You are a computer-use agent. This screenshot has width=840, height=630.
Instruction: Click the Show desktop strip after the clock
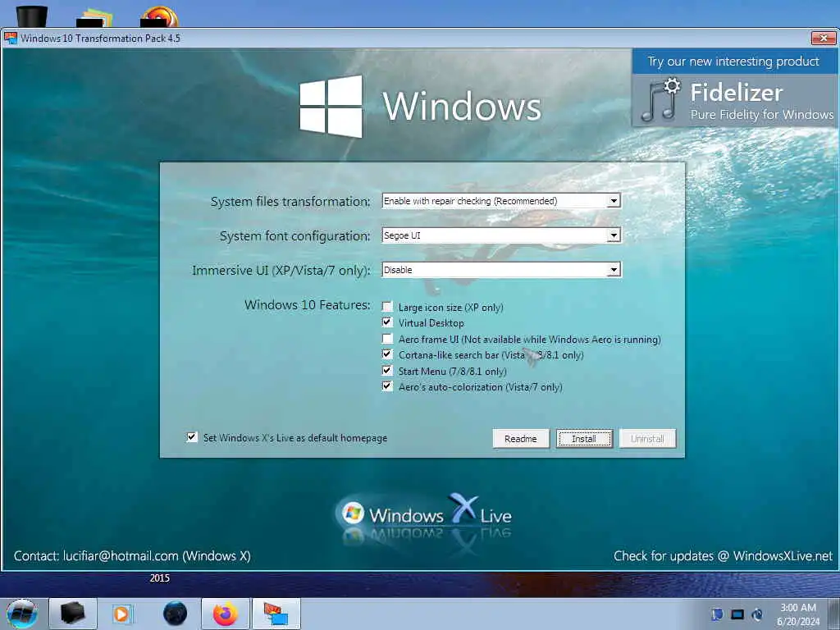tap(835, 614)
